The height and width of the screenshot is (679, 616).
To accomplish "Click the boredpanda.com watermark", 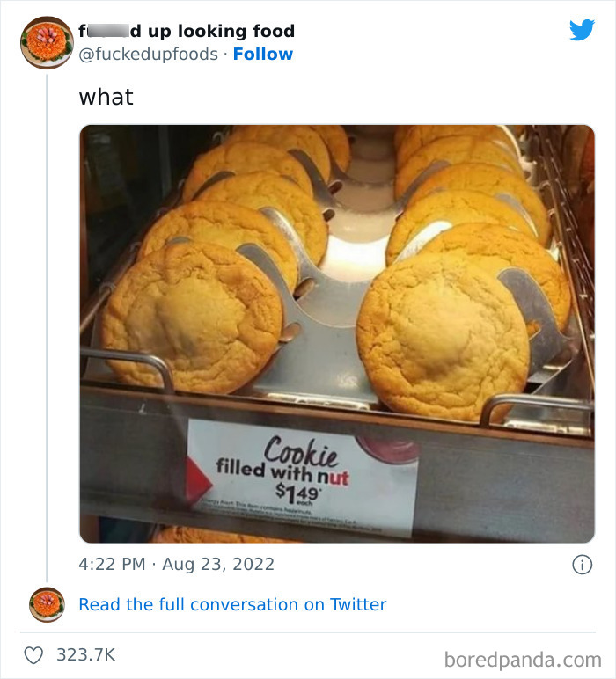I will point(523,659).
